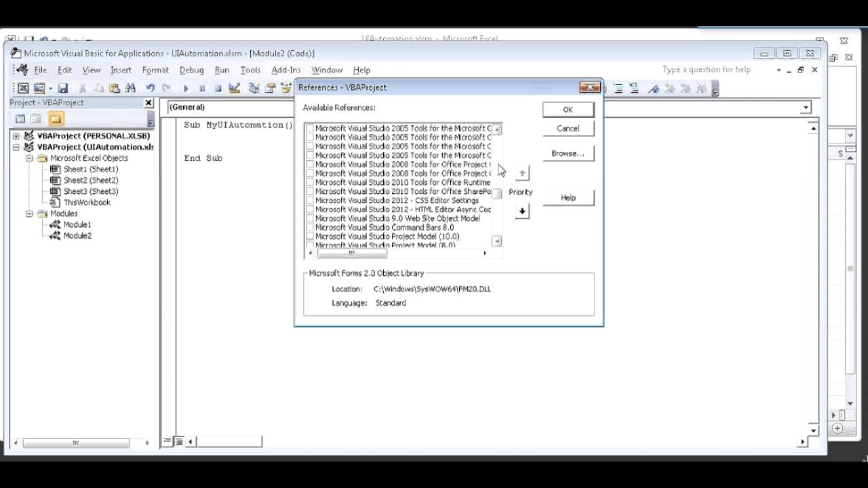Viewport: 868px width, 488px height.
Task: Click OK in References dialog
Action: point(568,109)
